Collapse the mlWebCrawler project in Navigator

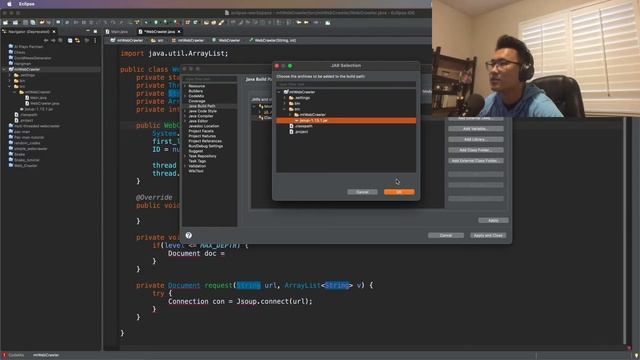(x=4, y=69)
